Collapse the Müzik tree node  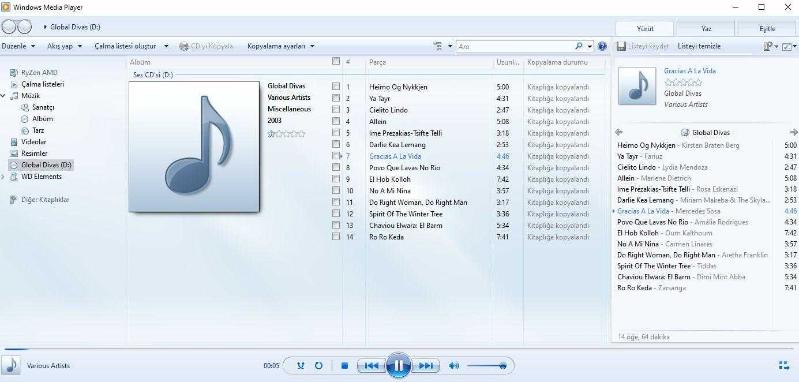click(x=4, y=96)
